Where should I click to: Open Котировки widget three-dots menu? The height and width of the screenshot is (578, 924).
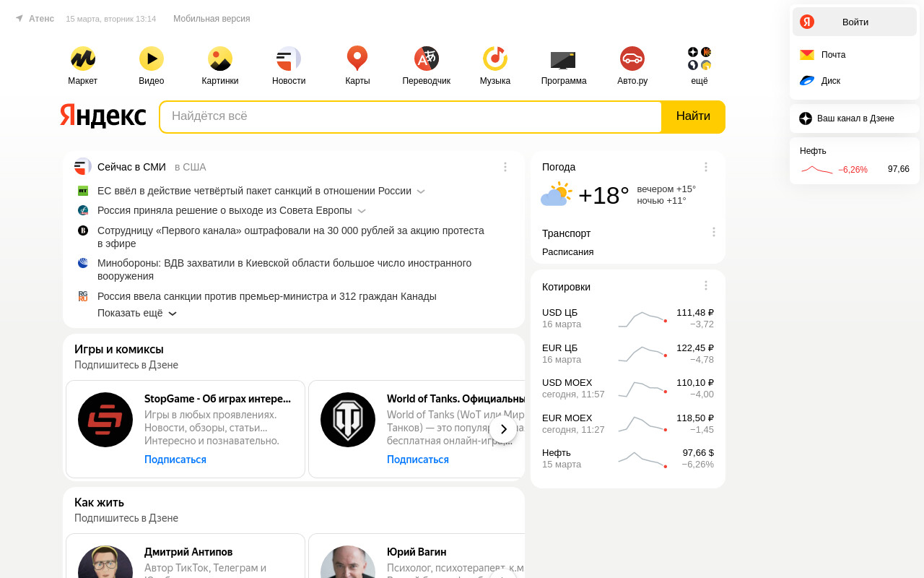(x=706, y=285)
